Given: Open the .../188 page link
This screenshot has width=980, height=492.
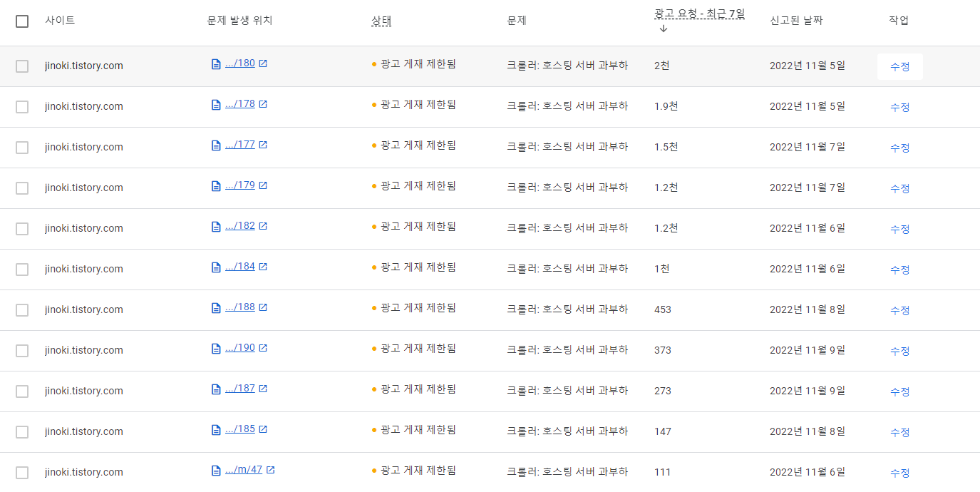Looking at the screenshot, I should [x=240, y=307].
